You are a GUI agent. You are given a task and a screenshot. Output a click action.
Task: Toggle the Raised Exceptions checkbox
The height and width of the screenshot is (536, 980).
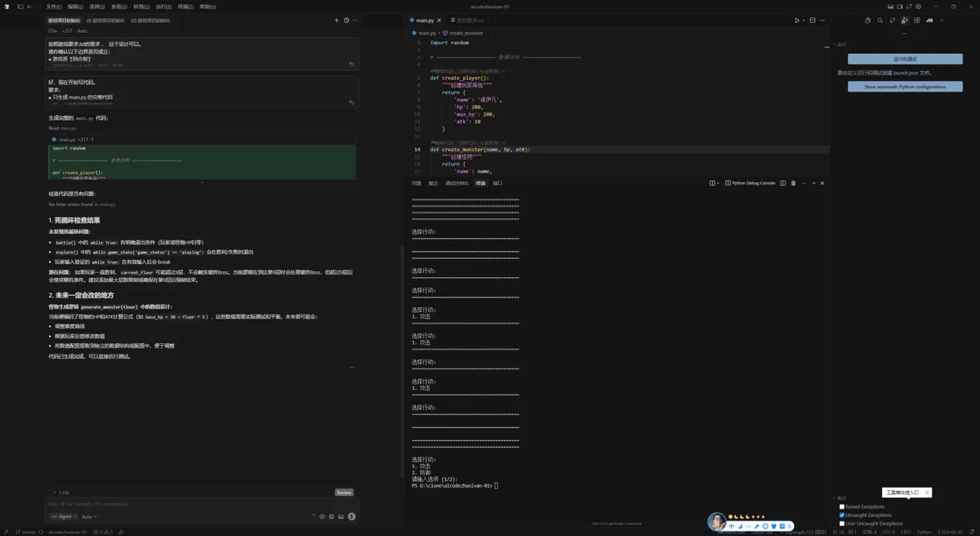click(x=842, y=507)
